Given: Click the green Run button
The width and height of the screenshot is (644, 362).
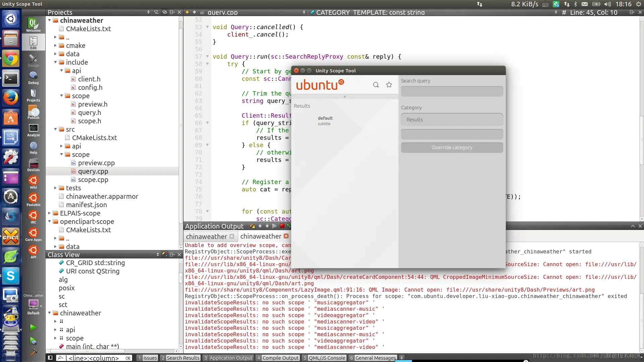Looking at the screenshot, I should (x=33, y=327).
